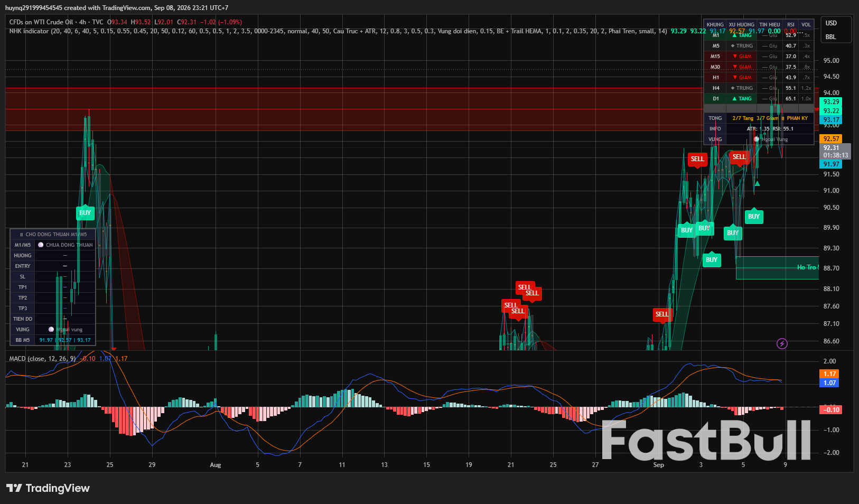The height and width of the screenshot is (504, 859).
Task: Click the blue 1.07 MACD axis label
Action: pos(830,383)
